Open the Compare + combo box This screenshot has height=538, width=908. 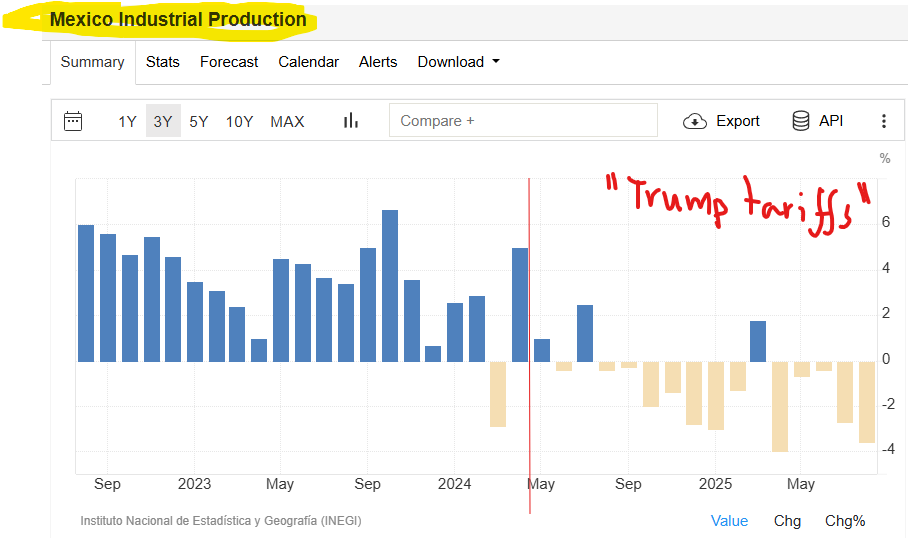click(523, 121)
